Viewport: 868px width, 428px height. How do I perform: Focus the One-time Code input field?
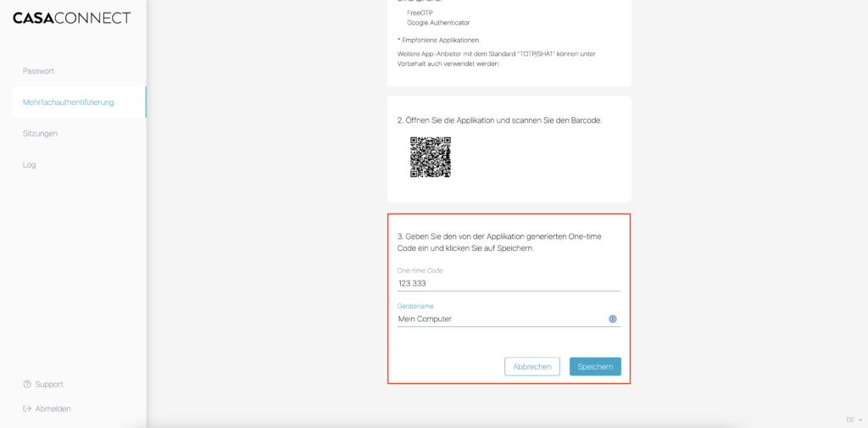point(509,284)
